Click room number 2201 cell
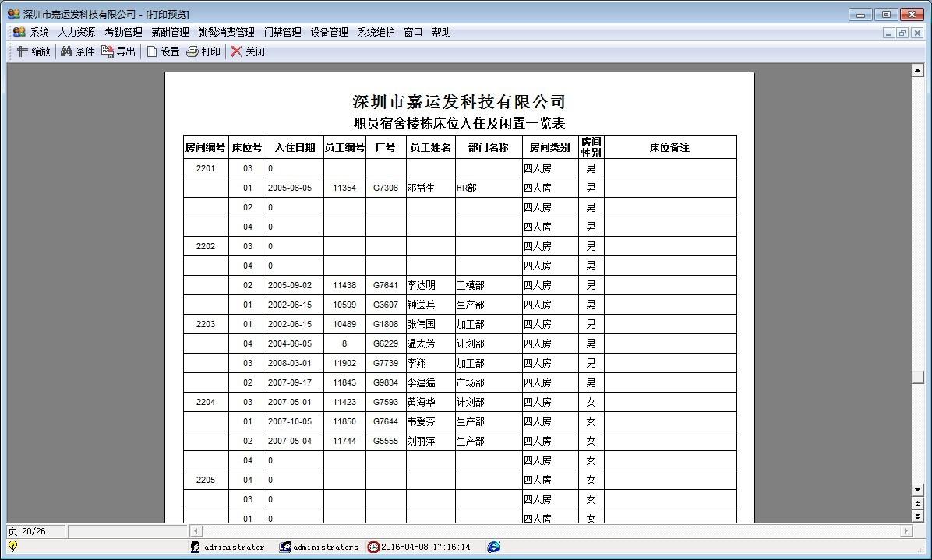The width and height of the screenshot is (932, 560). pyautogui.click(x=206, y=169)
